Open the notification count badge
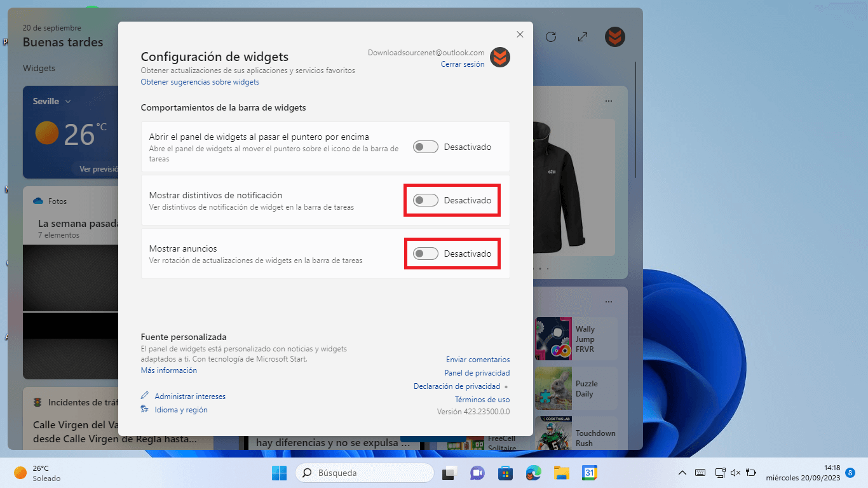Image resolution: width=868 pixels, height=488 pixels. (850, 473)
